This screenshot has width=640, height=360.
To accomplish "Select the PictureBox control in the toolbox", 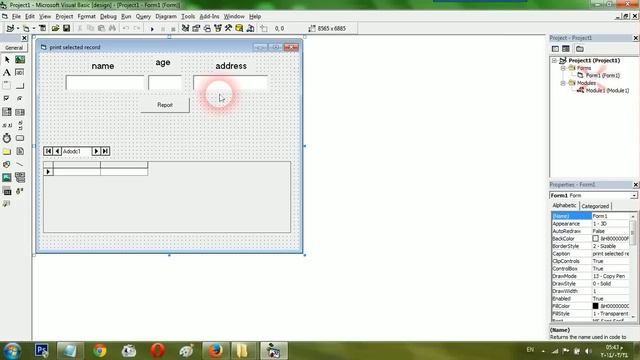I will click(x=20, y=60).
